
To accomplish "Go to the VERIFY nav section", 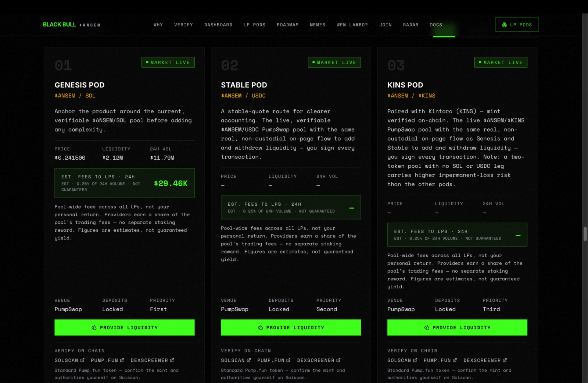I will pyautogui.click(x=183, y=25).
